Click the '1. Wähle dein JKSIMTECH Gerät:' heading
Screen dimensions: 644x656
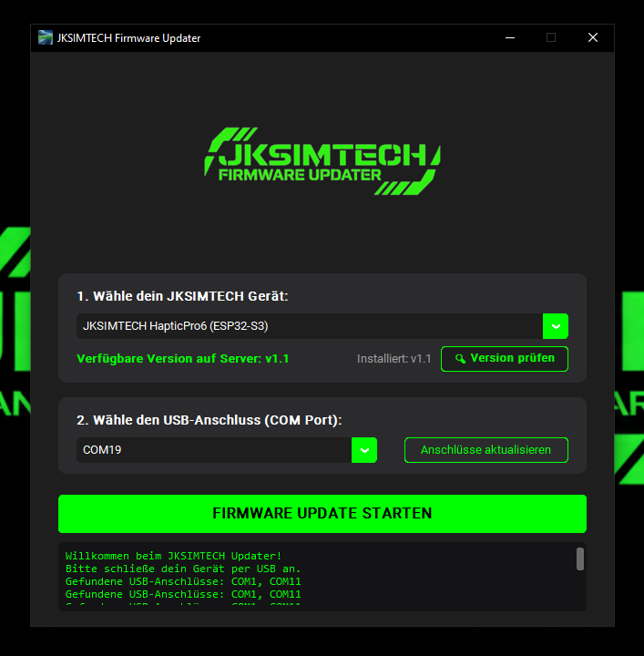coord(182,296)
